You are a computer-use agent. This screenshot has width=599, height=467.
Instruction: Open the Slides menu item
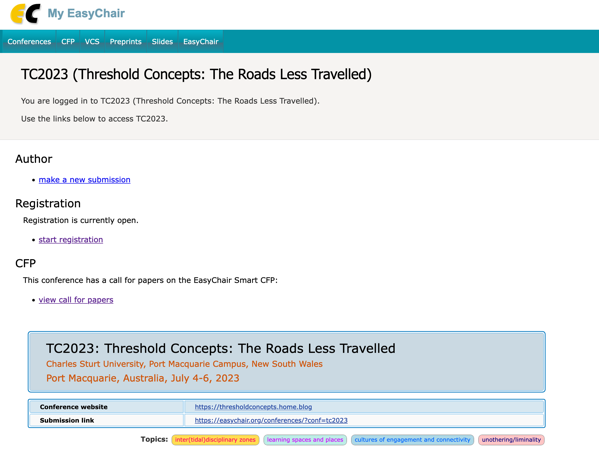point(162,42)
